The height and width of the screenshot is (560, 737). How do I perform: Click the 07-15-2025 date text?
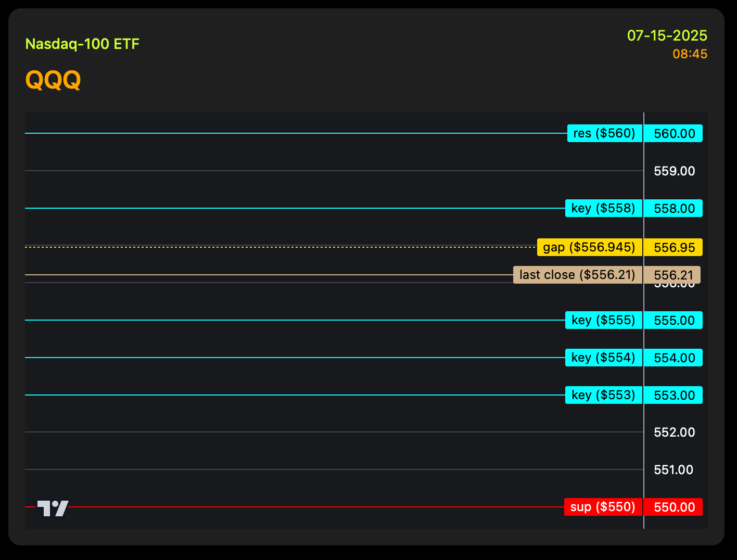(x=667, y=35)
